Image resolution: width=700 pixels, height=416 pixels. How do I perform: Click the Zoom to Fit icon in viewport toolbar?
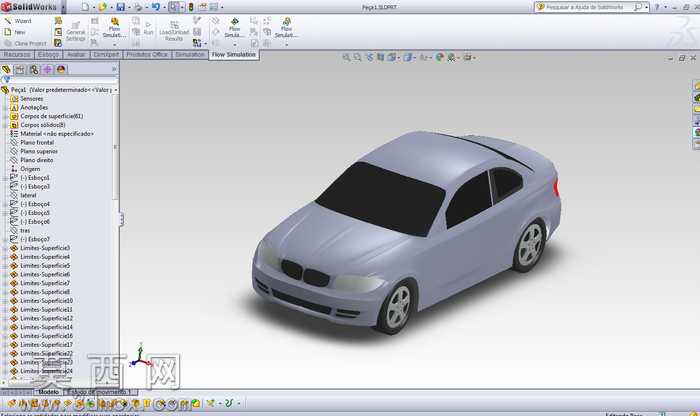(346, 58)
